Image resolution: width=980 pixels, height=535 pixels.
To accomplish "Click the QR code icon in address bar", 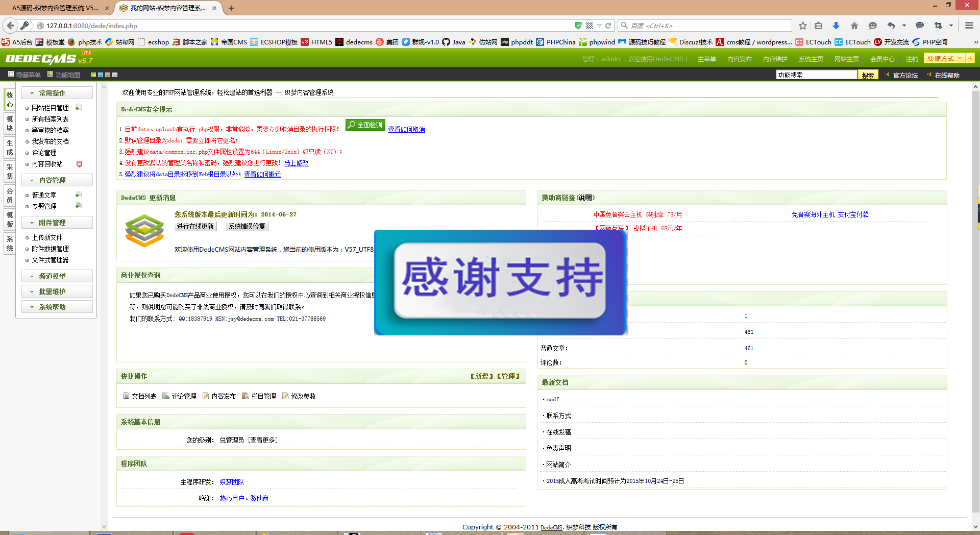I will click(590, 26).
